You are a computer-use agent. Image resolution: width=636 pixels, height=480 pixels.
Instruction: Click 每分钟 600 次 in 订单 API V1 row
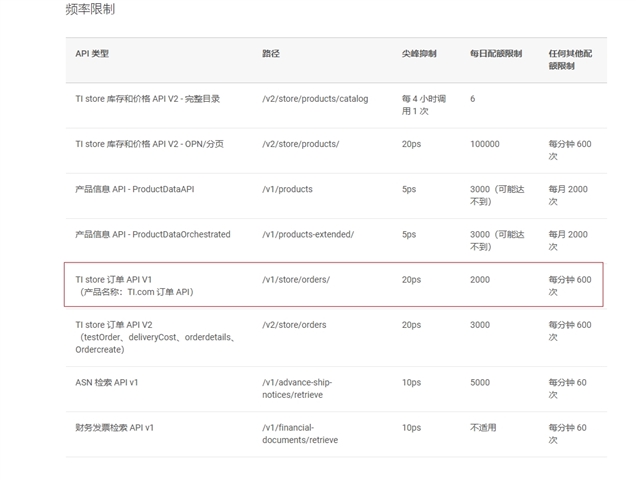[x=570, y=286]
